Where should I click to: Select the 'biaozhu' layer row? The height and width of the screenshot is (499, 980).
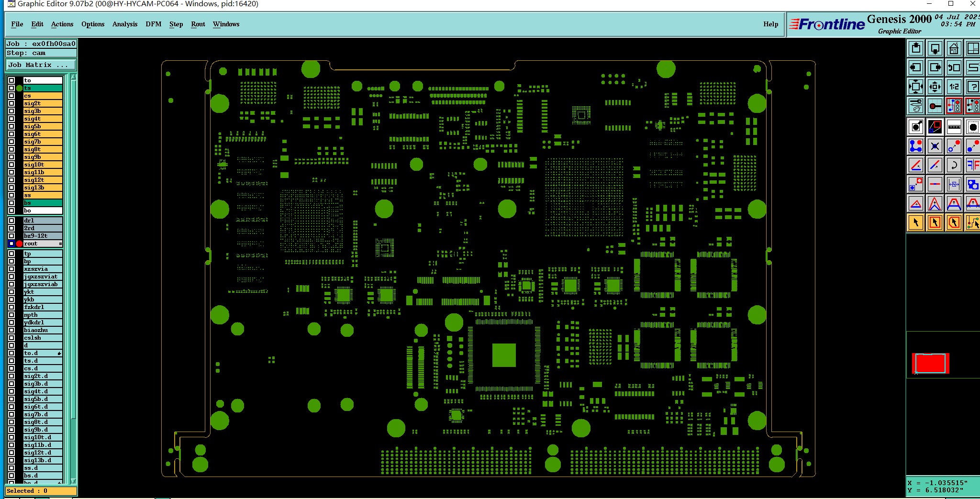click(43, 330)
